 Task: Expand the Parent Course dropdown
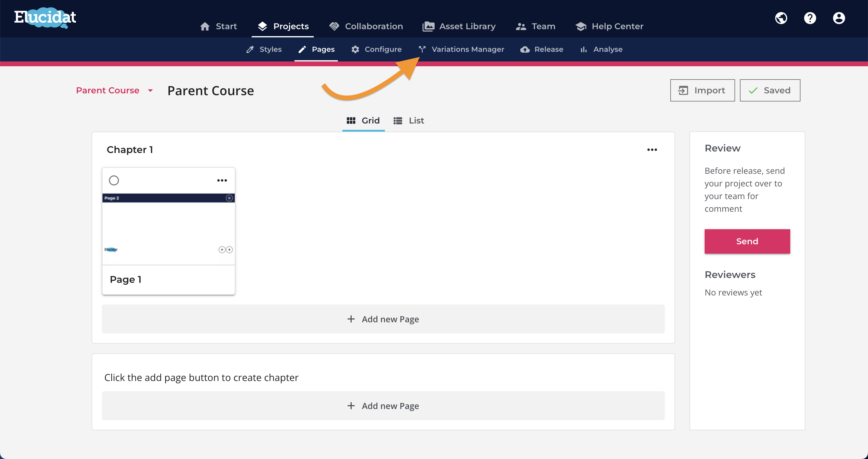(115, 90)
